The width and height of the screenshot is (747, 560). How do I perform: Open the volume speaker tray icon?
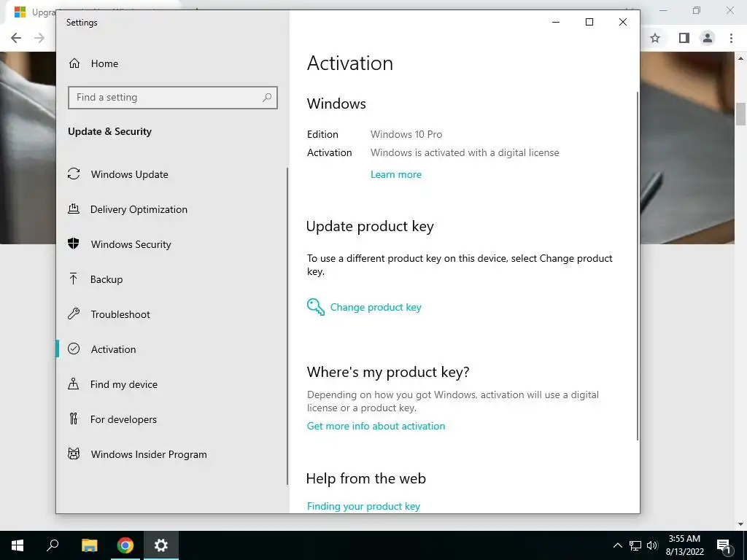tap(652, 545)
